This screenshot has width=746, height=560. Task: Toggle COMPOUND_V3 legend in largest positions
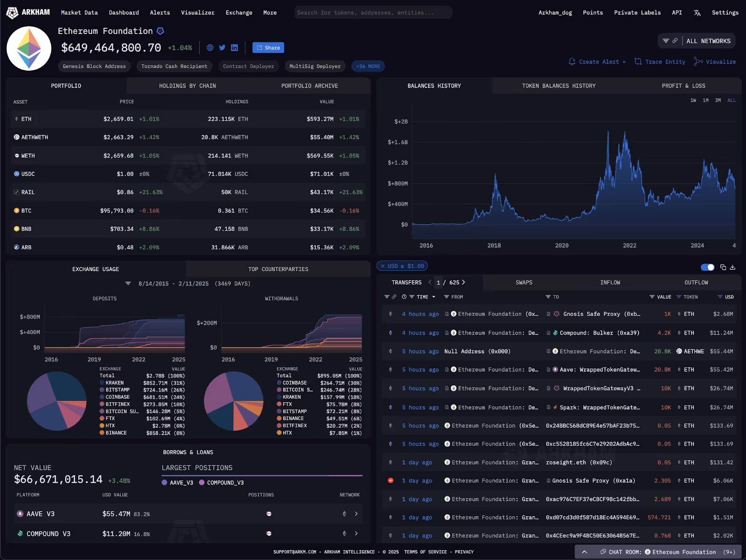point(221,483)
